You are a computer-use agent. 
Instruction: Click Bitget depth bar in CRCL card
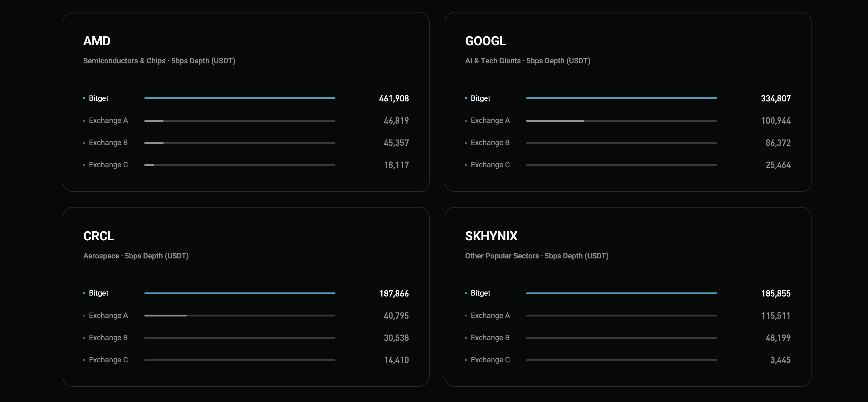(x=240, y=293)
